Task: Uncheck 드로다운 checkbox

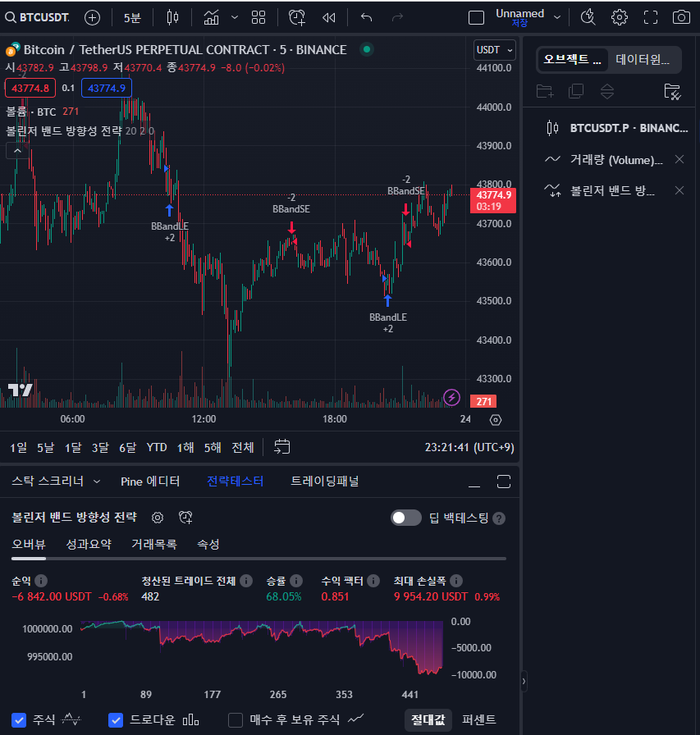Action: (116, 720)
